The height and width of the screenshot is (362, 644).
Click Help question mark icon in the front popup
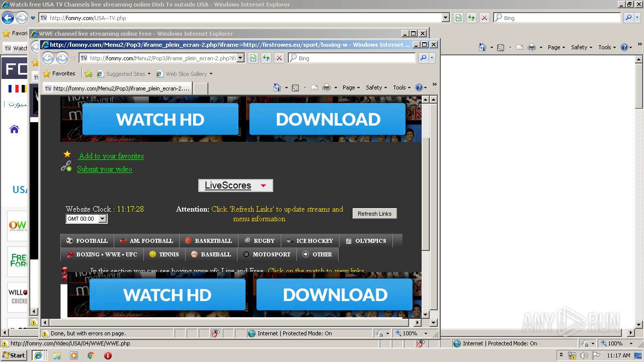[419, 87]
